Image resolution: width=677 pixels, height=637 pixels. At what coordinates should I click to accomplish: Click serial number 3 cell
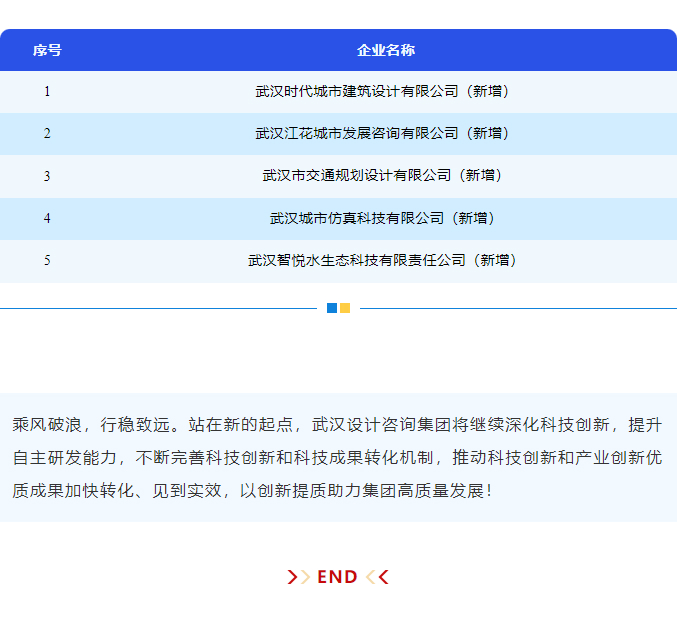(47, 176)
